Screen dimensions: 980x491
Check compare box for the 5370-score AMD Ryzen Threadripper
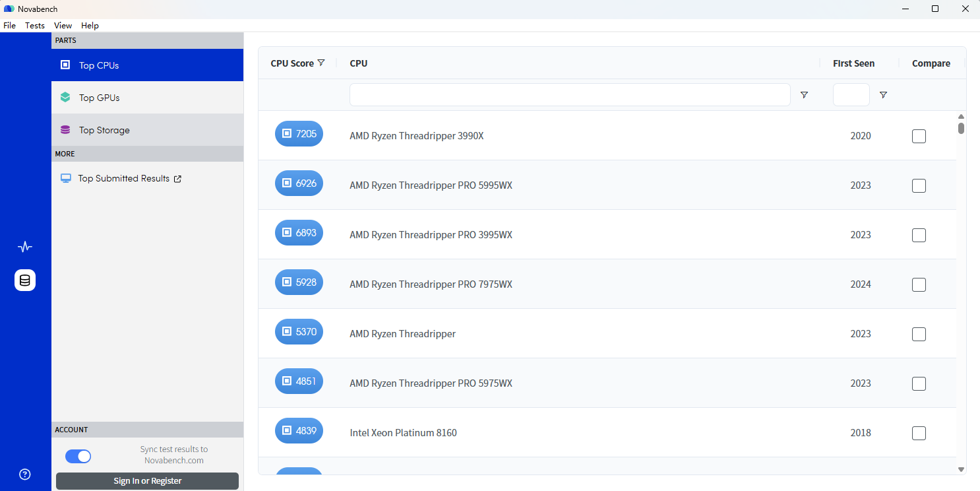(x=919, y=334)
